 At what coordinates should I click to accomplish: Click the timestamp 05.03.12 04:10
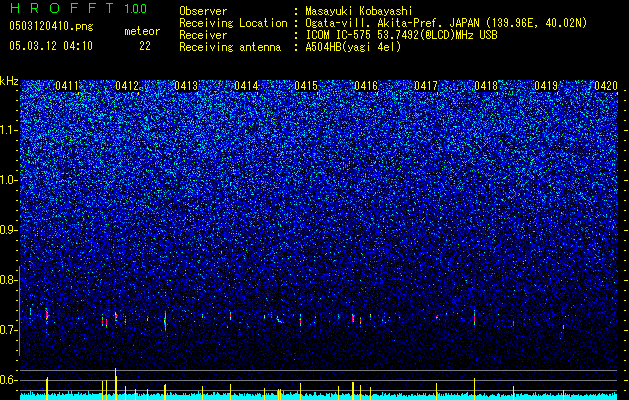[x=51, y=46]
